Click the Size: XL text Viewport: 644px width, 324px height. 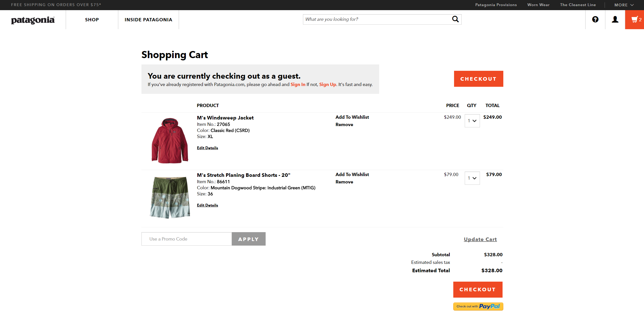[205, 137]
